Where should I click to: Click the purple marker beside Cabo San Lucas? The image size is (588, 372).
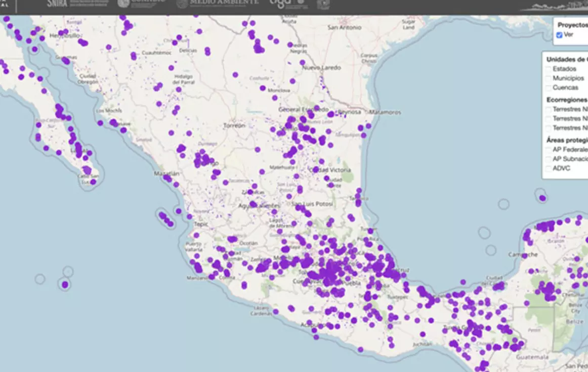pyautogui.click(x=93, y=181)
